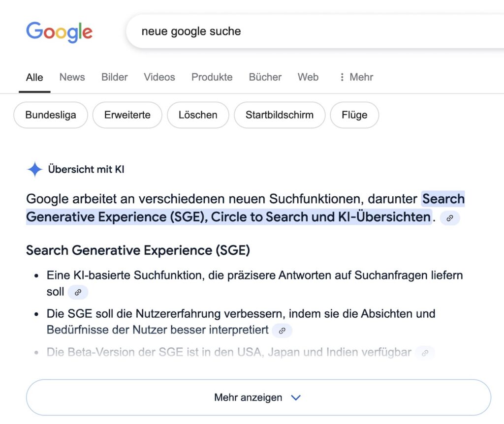Click bullet text 'Die SGE soll die Nutzererfahrung'
The height and width of the screenshot is (424, 504).
[133, 313]
